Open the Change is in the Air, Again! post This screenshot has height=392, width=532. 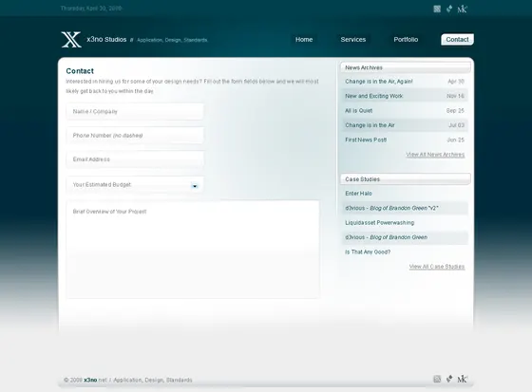pos(379,82)
